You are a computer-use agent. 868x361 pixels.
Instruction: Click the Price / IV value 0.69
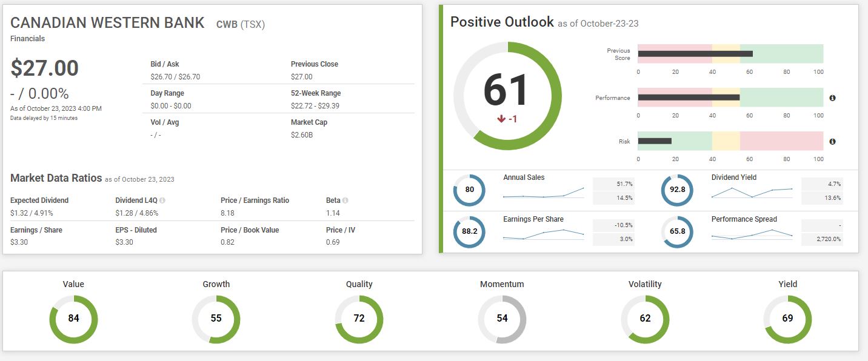[333, 242]
